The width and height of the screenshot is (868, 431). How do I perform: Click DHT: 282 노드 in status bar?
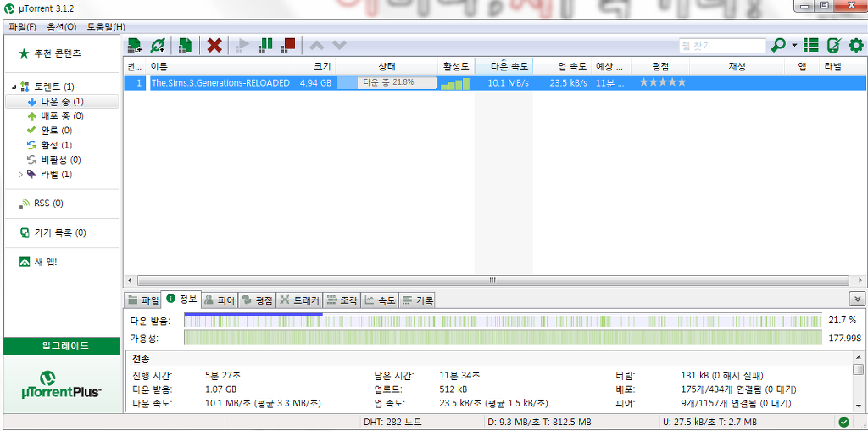click(392, 423)
